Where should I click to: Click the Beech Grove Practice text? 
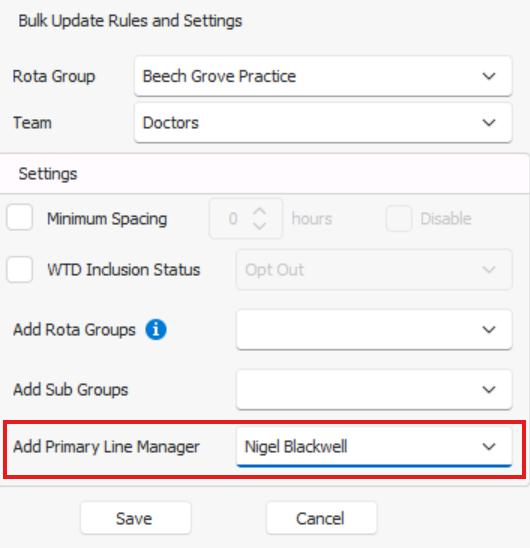219,76
